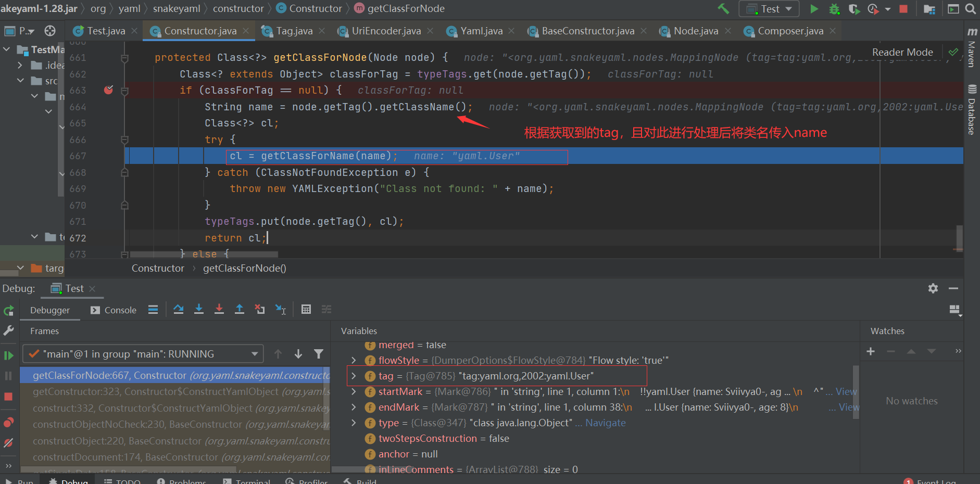Click Drop Frame icon

click(260, 309)
